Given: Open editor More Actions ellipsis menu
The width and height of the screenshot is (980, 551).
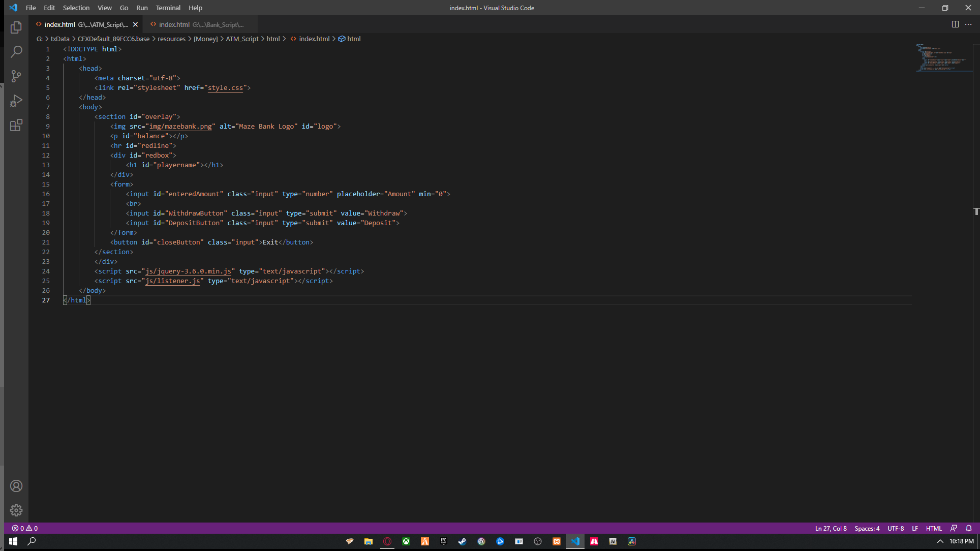Looking at the screenshot, I should click(968, 24).
